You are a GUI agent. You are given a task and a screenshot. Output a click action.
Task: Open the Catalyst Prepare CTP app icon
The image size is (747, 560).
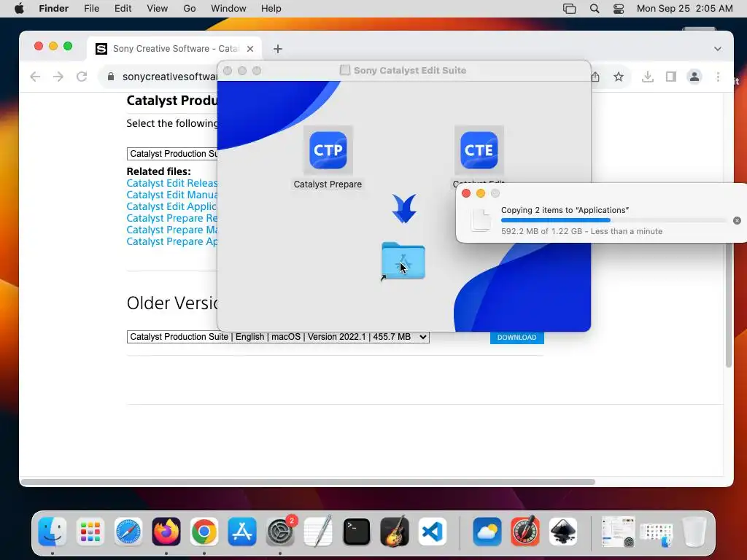click(x=328, y=150)
